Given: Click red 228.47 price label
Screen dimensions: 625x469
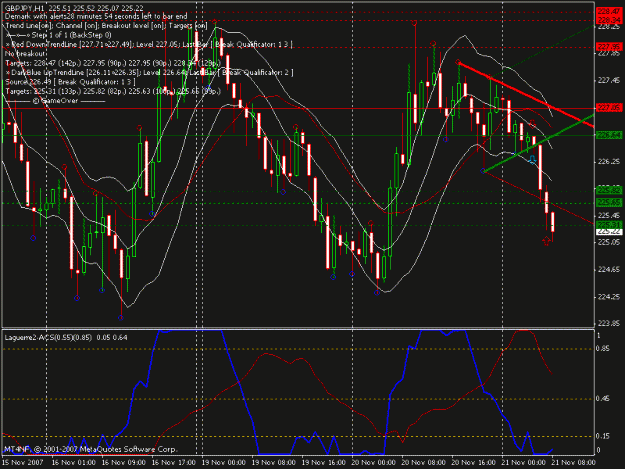Looking at the screenshot, I should click(609, 12).
